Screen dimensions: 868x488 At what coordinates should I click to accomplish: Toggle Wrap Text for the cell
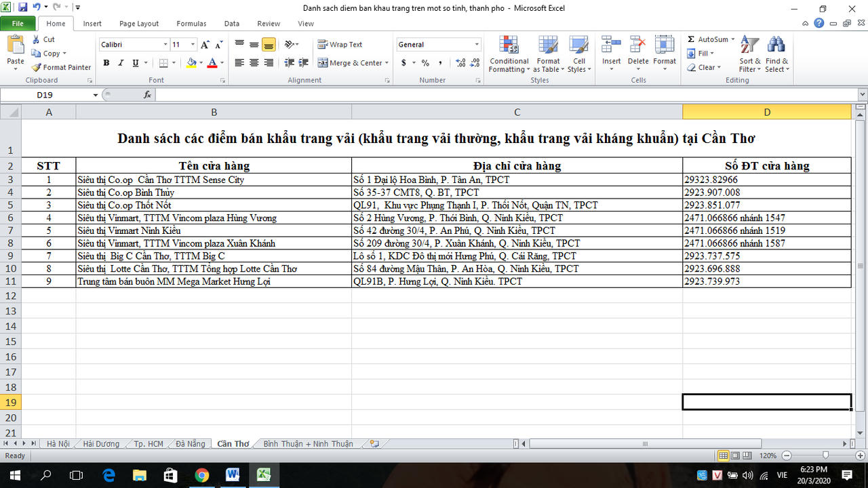coord(340,45)
